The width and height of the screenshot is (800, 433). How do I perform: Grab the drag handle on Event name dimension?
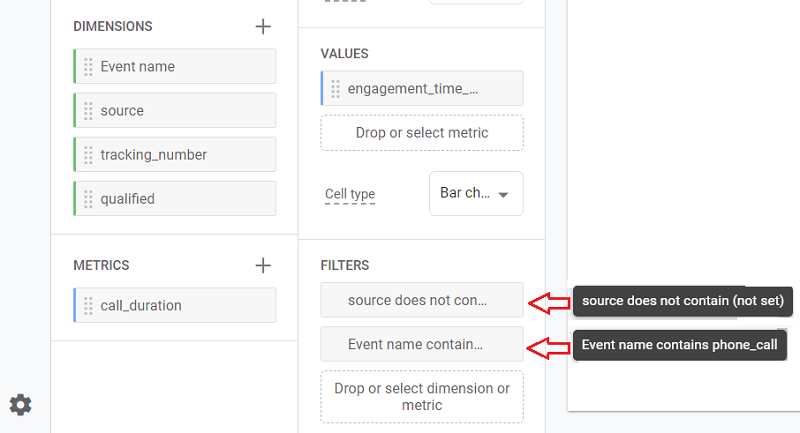pyautogui.click(x=88, y=67)
